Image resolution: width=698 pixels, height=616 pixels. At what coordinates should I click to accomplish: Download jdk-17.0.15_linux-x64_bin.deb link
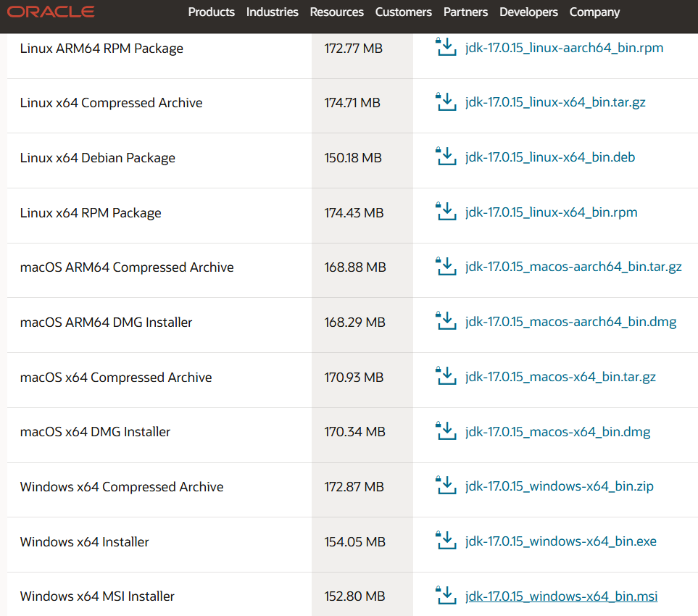(x=549, y=157)
